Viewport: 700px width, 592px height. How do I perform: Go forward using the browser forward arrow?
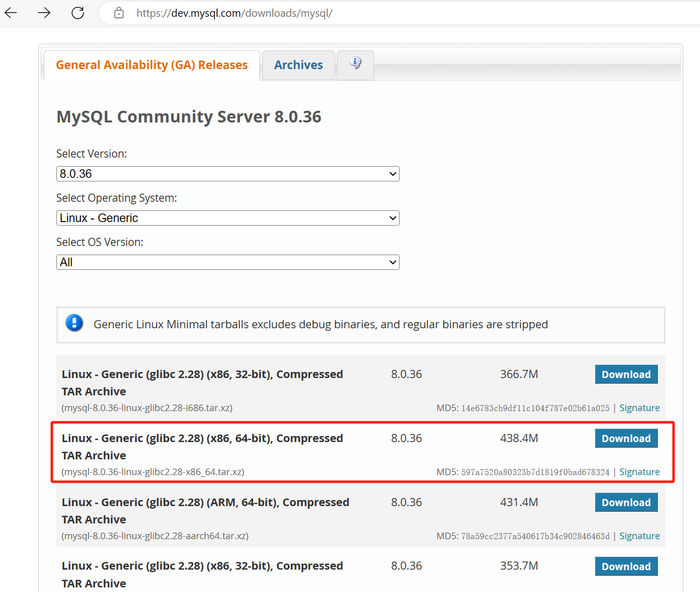[x=44, y=13]
